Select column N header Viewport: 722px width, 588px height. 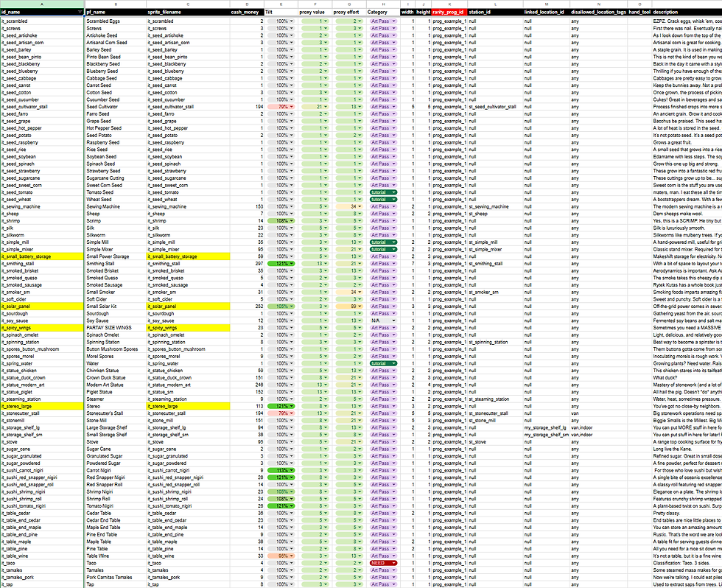click(598, 4)
